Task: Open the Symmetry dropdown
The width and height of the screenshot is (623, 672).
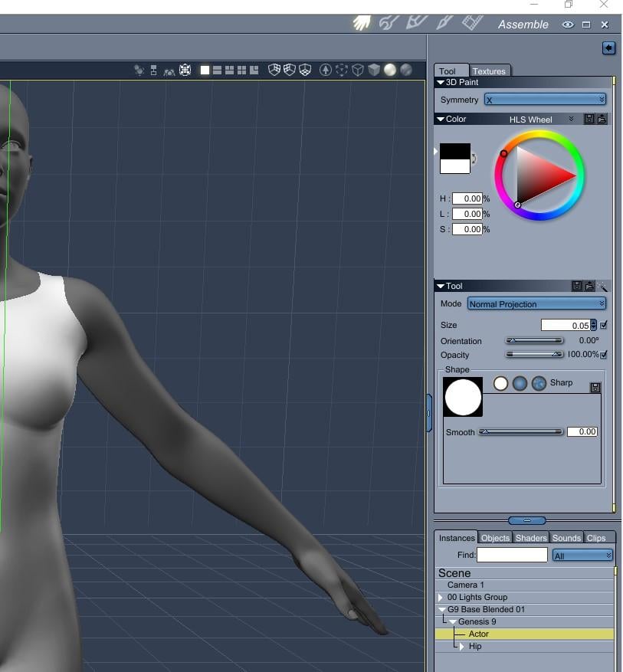Action: point(546,100)
